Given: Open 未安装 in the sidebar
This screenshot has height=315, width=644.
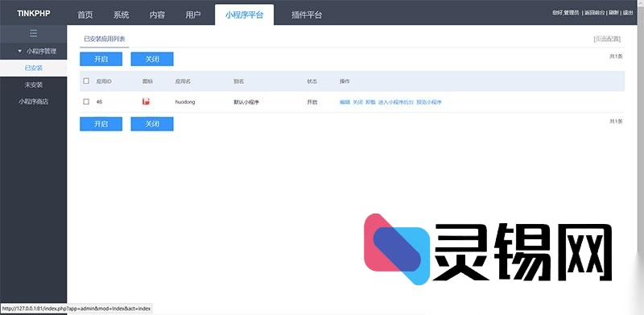Looking at the screenshot, I should click(x=33, y=85).
